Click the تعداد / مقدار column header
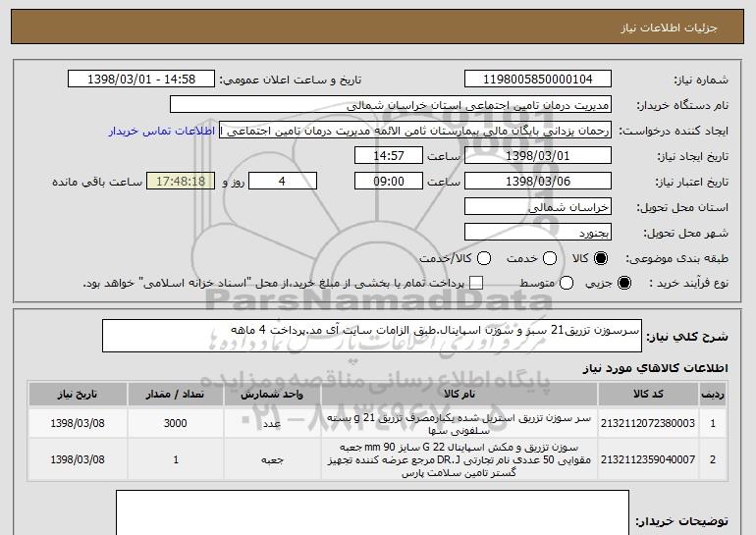 pyautogui.click(x=175, y=395)
